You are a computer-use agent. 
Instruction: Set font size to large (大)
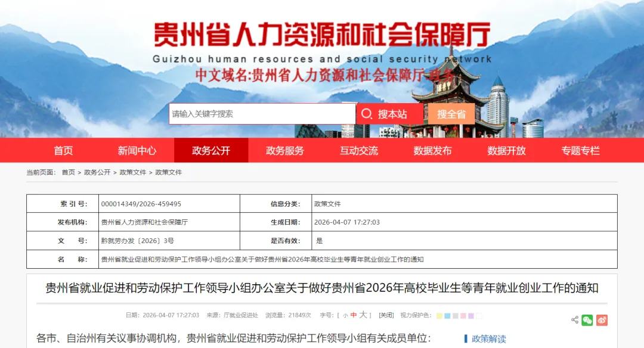click(x=363, y=315)
